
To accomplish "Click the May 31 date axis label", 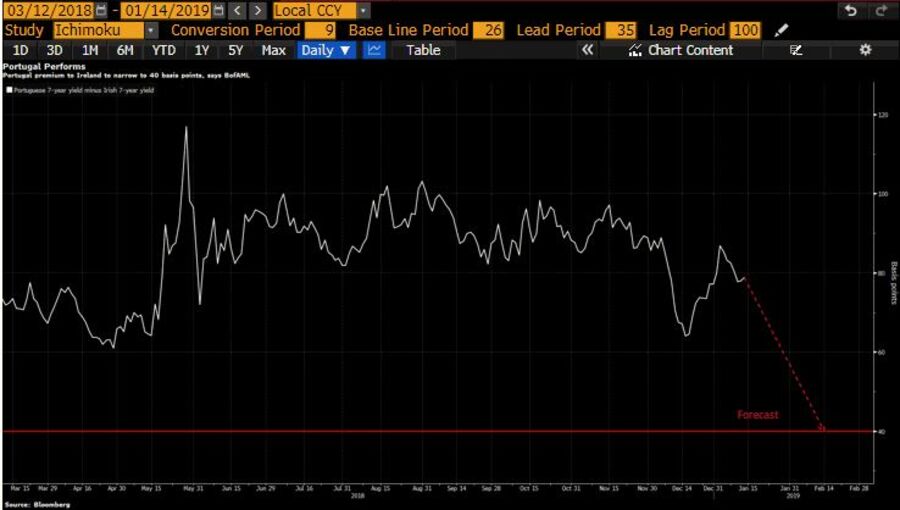I will [193, 489].
